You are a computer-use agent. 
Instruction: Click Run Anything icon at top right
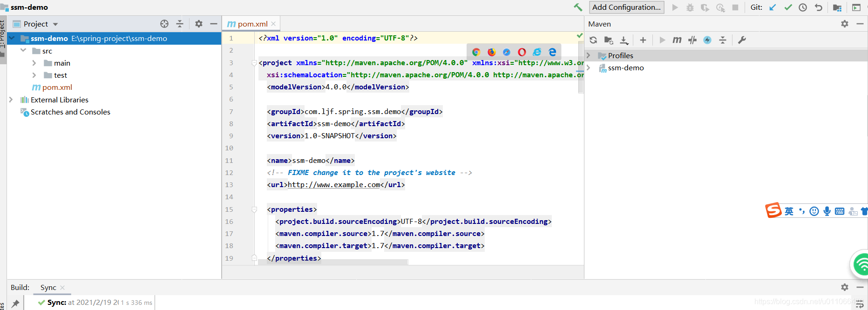click(x=856, y=7)
